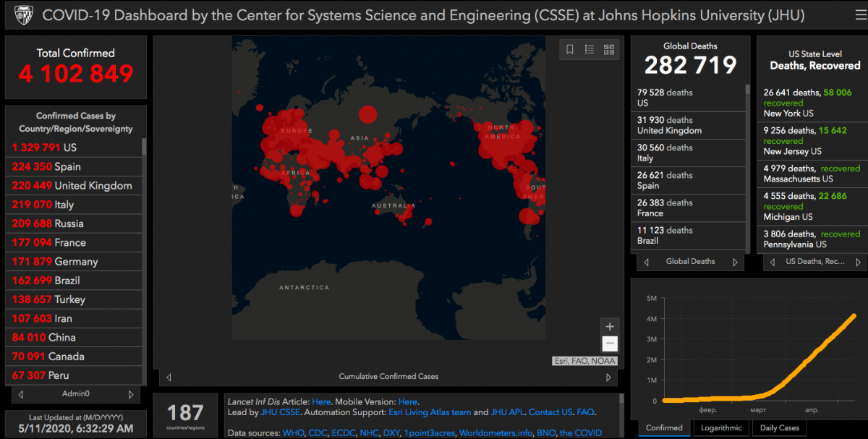Select the Admin0 list tab
868x439 pixels.
[76, 394]
